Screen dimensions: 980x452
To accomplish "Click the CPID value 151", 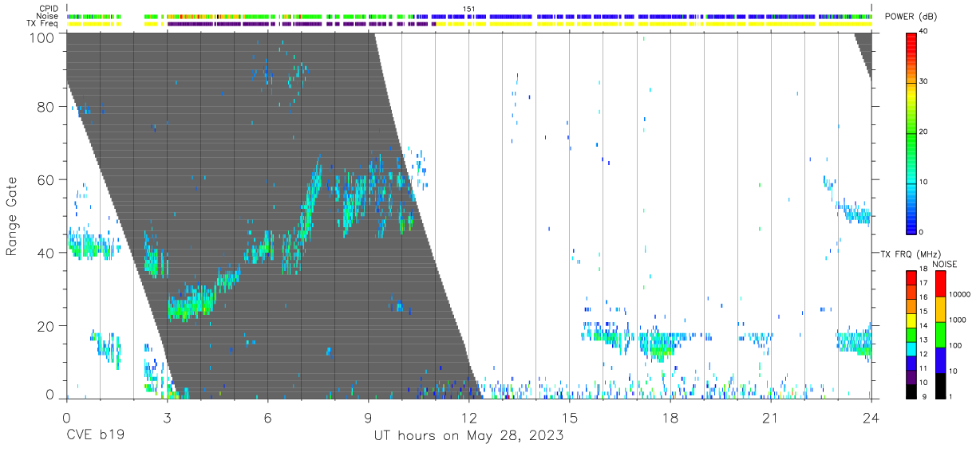I will tap(469, 9).
